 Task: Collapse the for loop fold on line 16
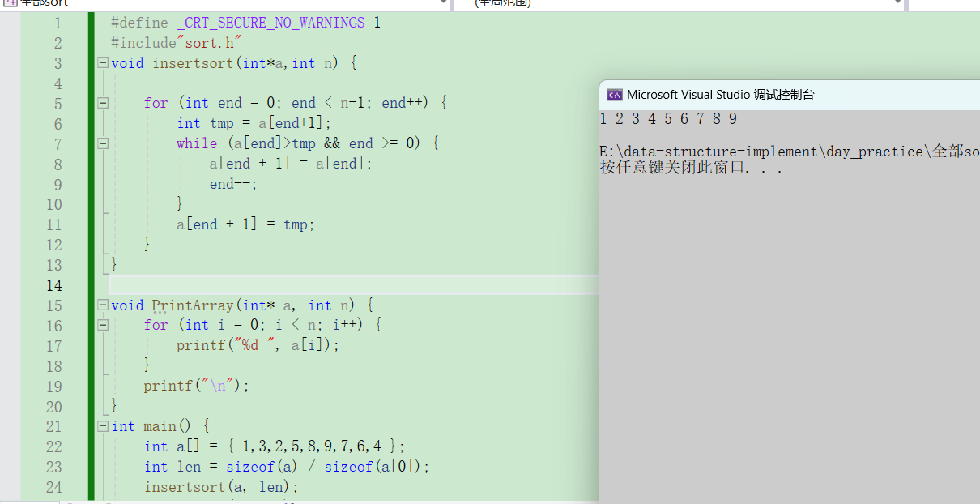[102, 325]
